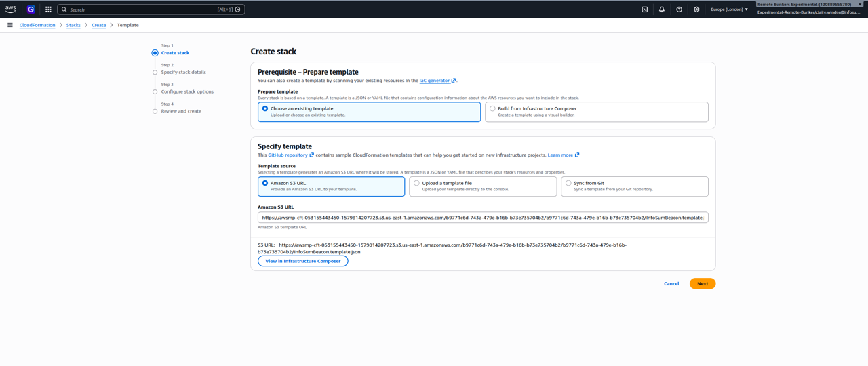The height and width of the screenshot is (366, 868).
Task: Click the Amazon S3 URL input field
Action: click(483, 218)
